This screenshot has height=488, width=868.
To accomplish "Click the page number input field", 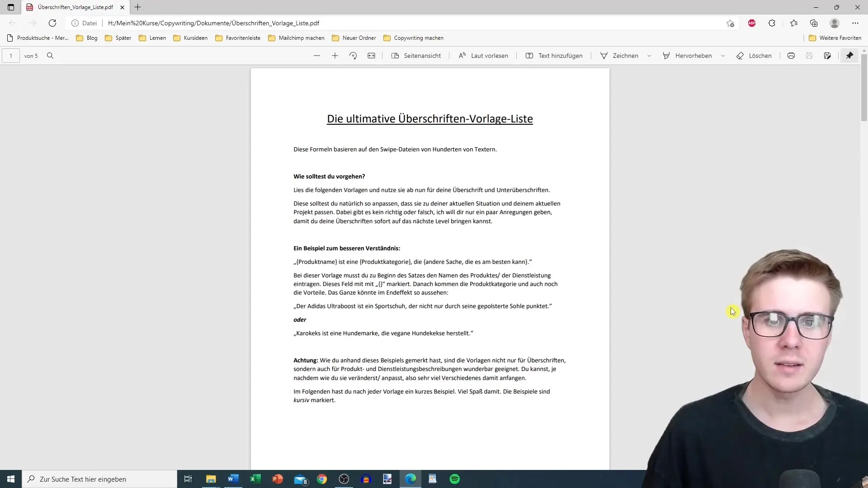I will pos(11,56).
